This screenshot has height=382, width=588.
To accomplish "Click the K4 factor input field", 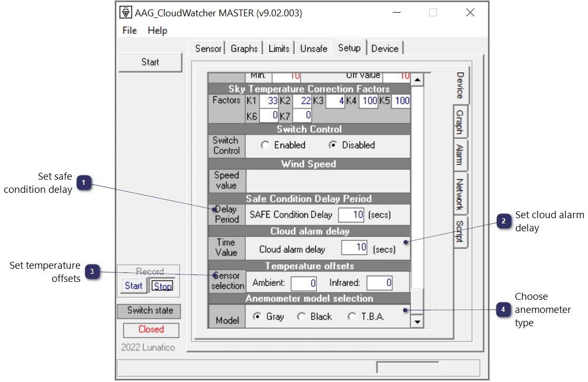I will click(368, 101).
